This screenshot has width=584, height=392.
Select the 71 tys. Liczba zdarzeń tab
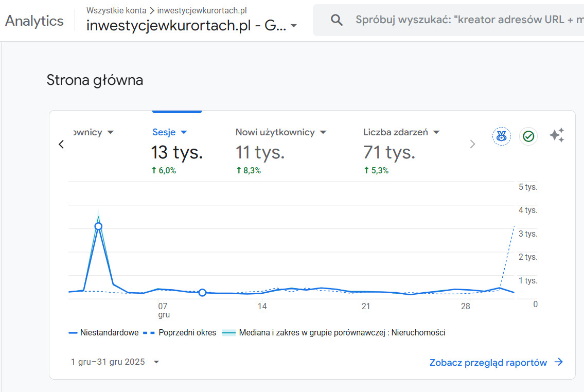coord(389,152)
